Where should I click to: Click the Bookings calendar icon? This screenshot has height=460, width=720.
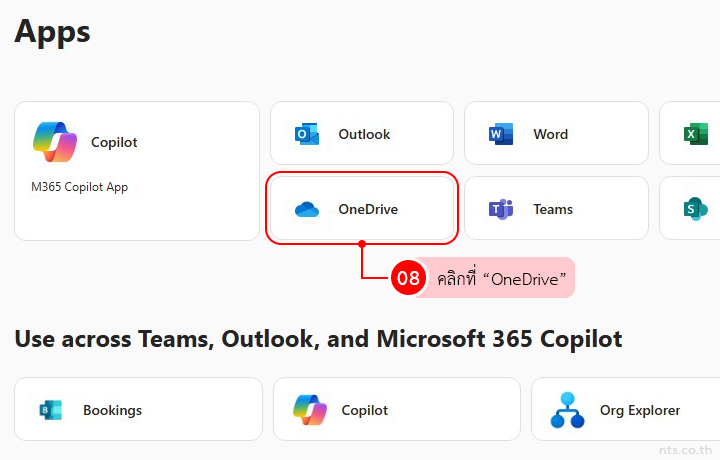coord(49,410)
